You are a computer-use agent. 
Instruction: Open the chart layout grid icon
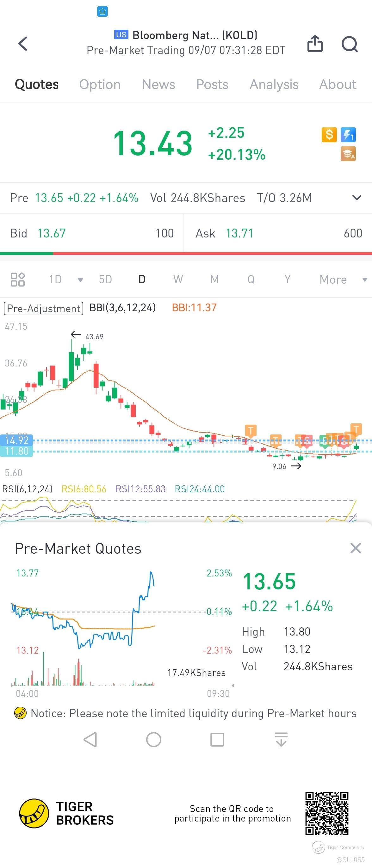17,279
